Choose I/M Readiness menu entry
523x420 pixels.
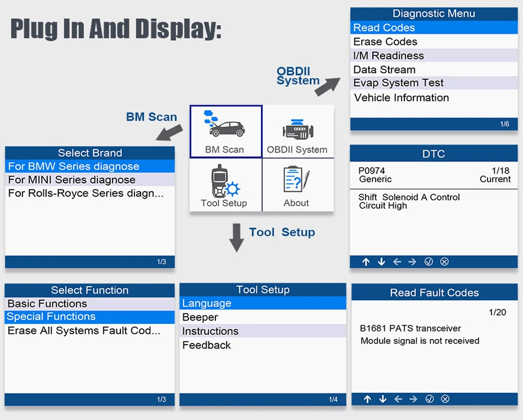tap(434, 55)
